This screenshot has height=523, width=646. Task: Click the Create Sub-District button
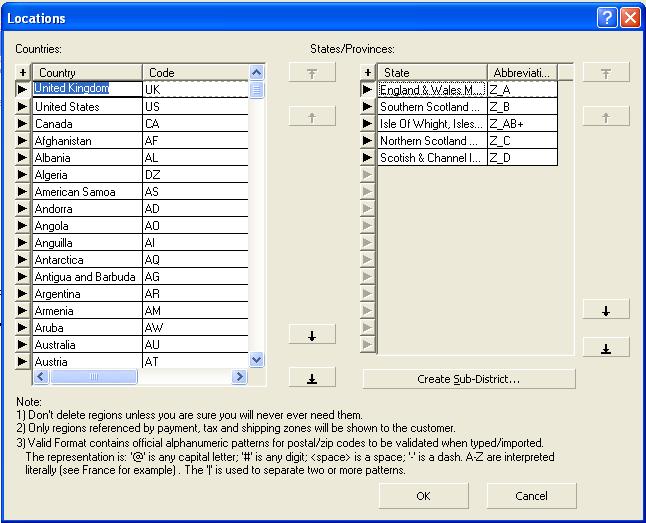pyautogui.click(x=469, y=379)
